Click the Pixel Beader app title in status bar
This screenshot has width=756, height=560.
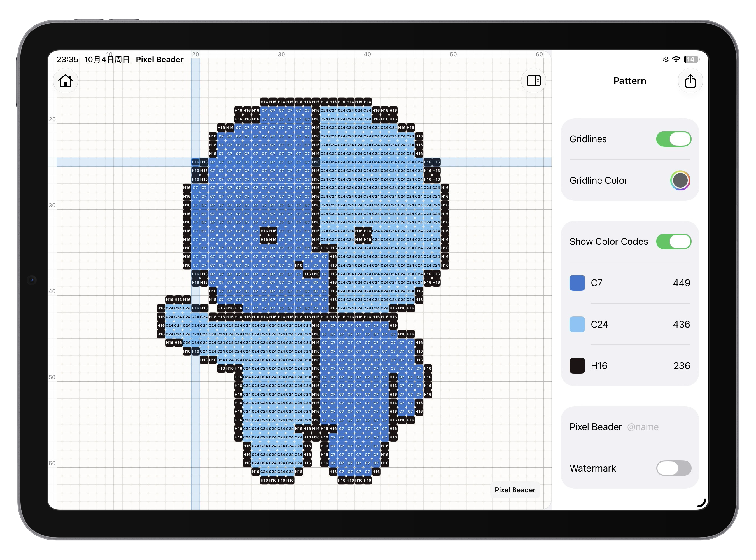point(160,59)
